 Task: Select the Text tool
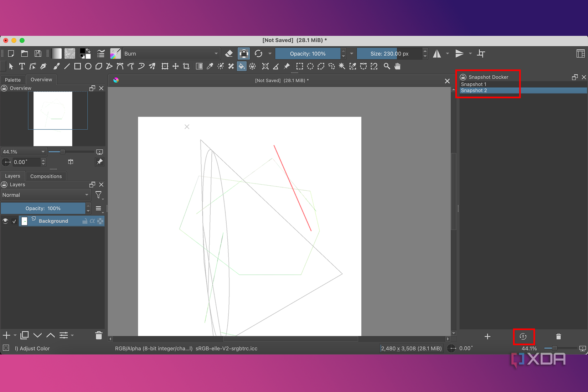(x=22, y=66)
